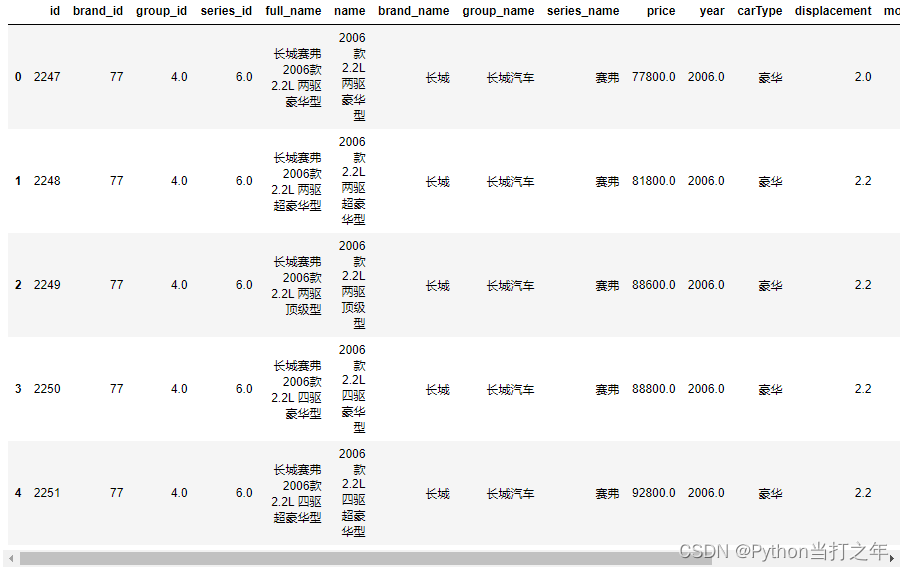Click row index 4
The height and width of the screenshot is (571, 904).
coord(18,493)
